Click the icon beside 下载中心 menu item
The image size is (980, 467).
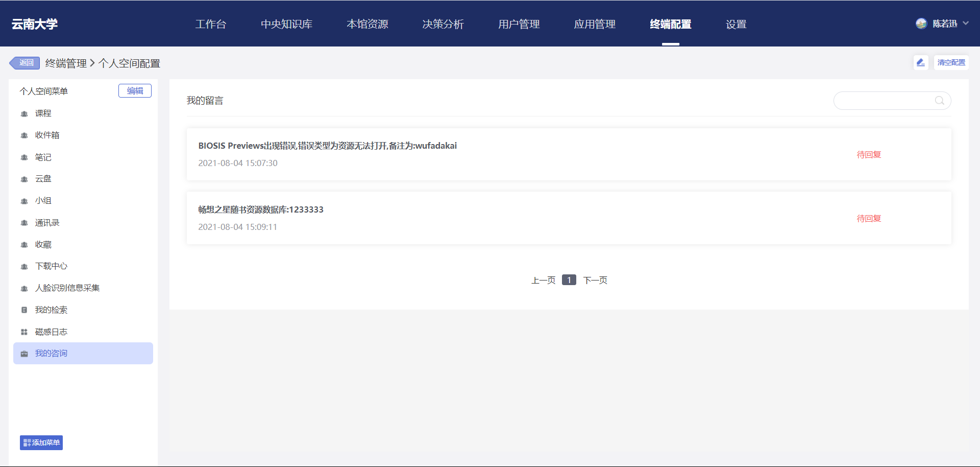[24, 266]
